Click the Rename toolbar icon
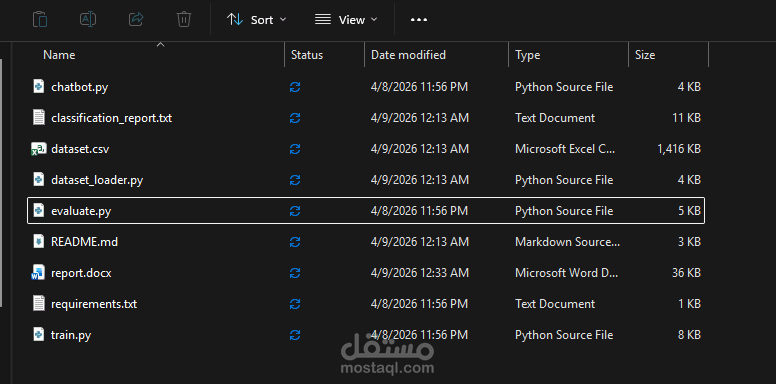776x384 pixels. tap(88, 19)
